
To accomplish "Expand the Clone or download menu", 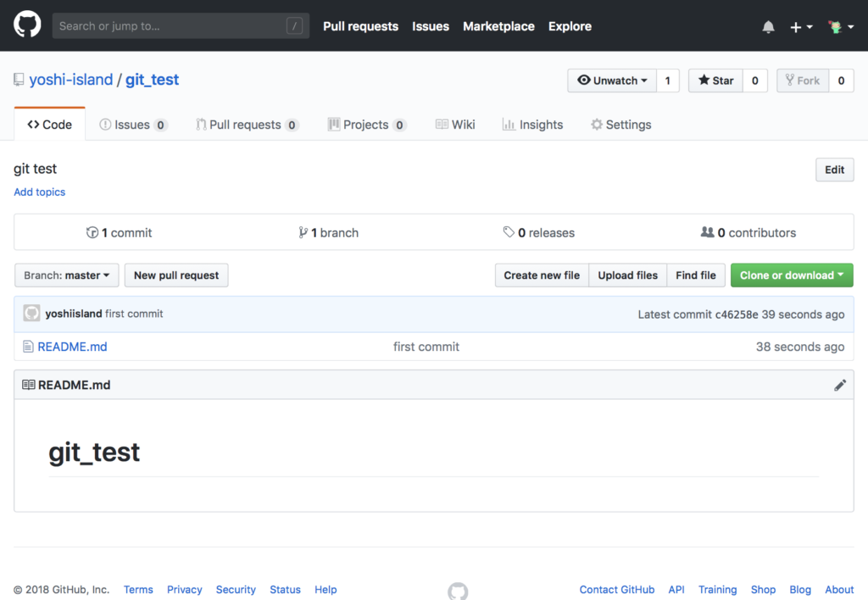I will [792, 275].
